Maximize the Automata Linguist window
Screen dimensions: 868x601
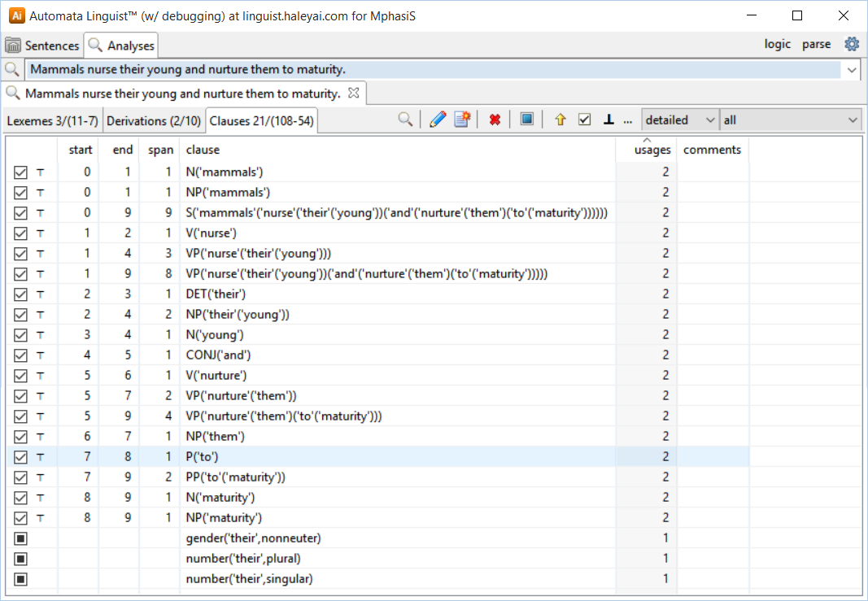(x=797, y=15)
